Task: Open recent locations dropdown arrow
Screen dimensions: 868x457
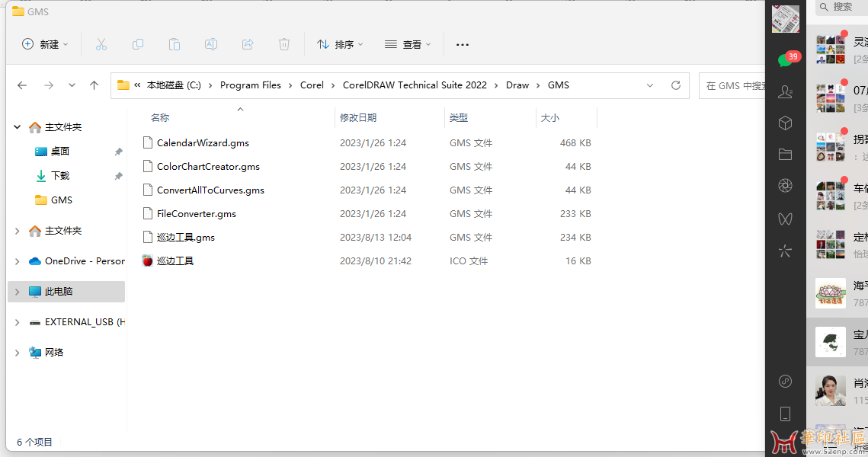Action: tap(72, 85)
